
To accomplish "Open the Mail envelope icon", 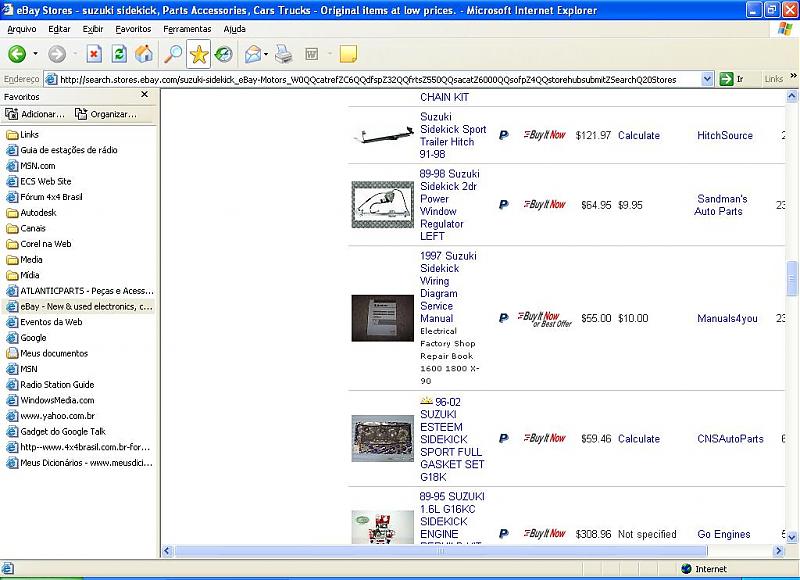I will coord(253,54).
